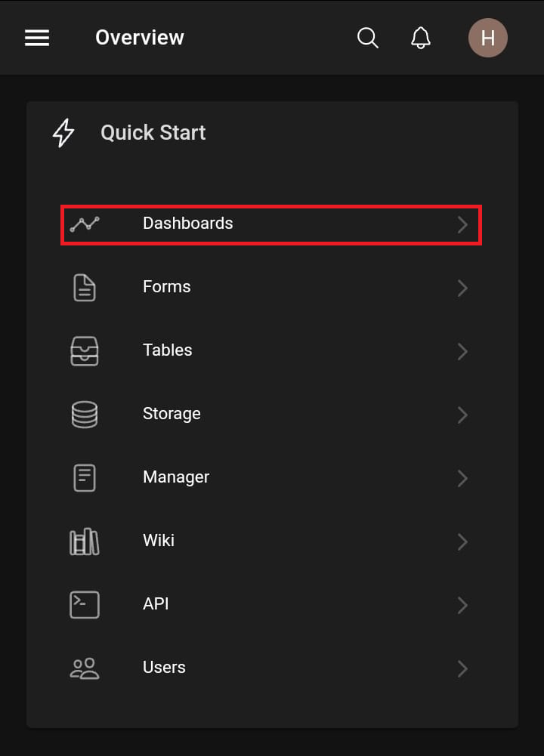Image resolution: width=544 pixels, height=756 pixels.
Task: Click the Tables inbox tray icon
Action: click(85, 351)
